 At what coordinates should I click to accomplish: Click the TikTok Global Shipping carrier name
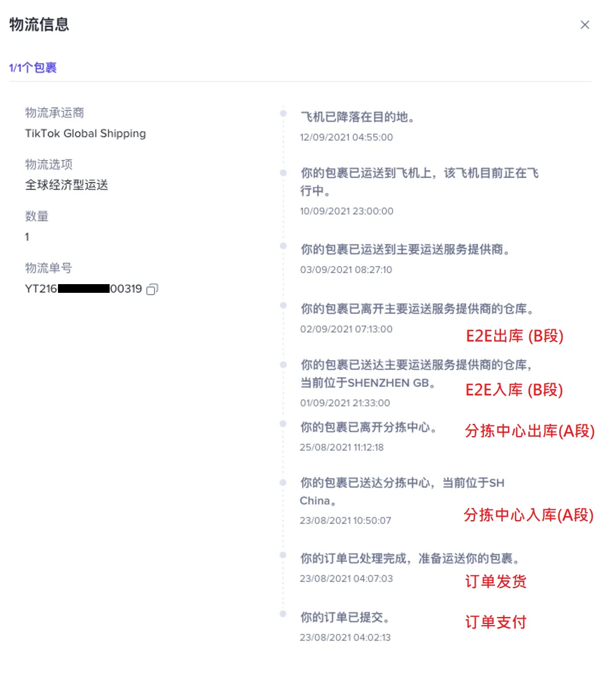tap(85, 133)
